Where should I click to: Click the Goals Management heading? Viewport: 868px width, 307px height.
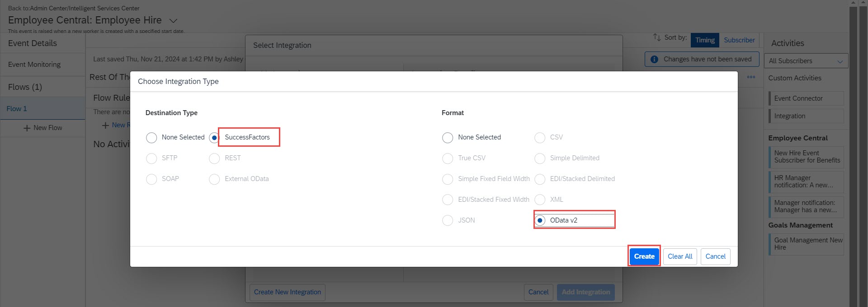coord(800,225)
